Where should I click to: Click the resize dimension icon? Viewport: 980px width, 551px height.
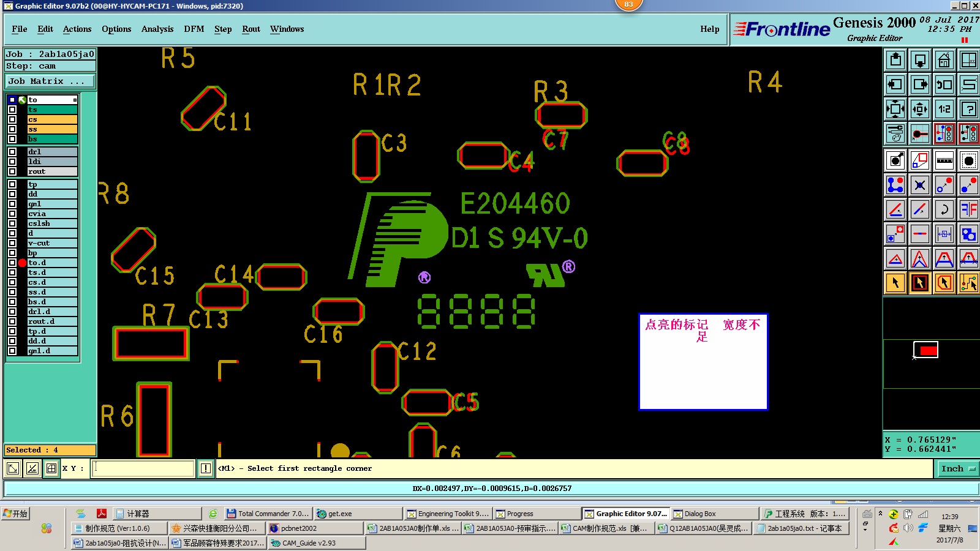point(944,234)
